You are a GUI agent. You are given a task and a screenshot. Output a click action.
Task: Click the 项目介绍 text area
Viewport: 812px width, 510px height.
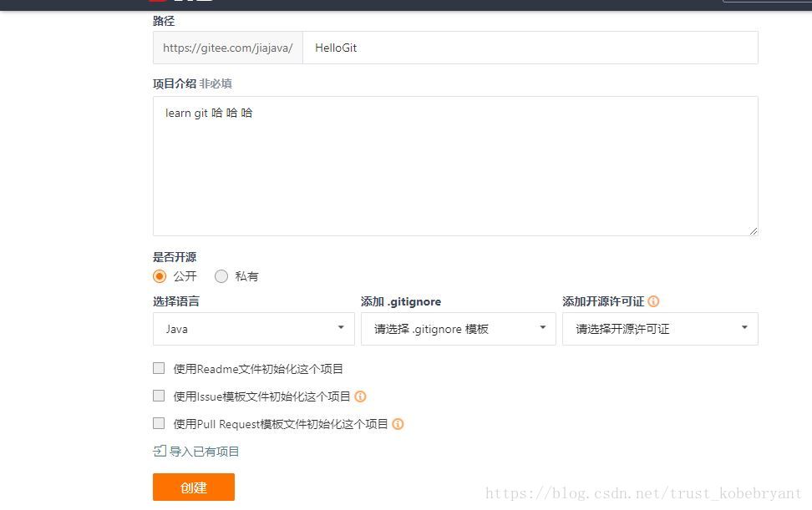pos(456,166)
